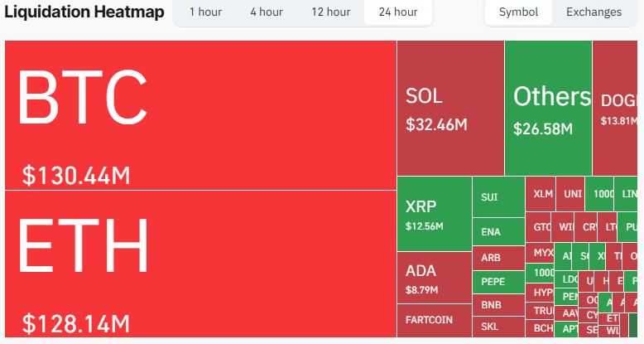Viewport: 644px width, 344px height.
Task: Click the ENA heatmap tile
Action: [x=498, y=231]
